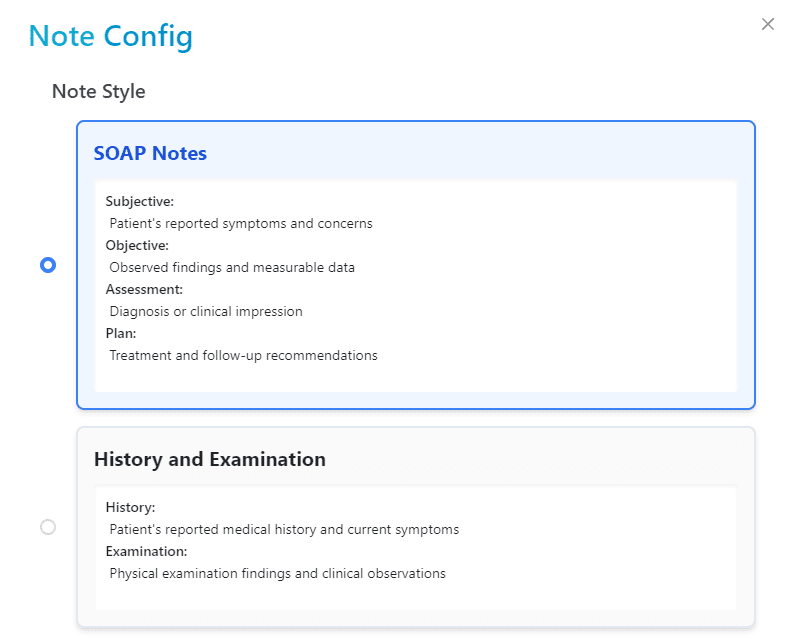The image size is (791, 642).
Task: Click "Treatment and follow-up recommendations" text
Action: (244, 356)
